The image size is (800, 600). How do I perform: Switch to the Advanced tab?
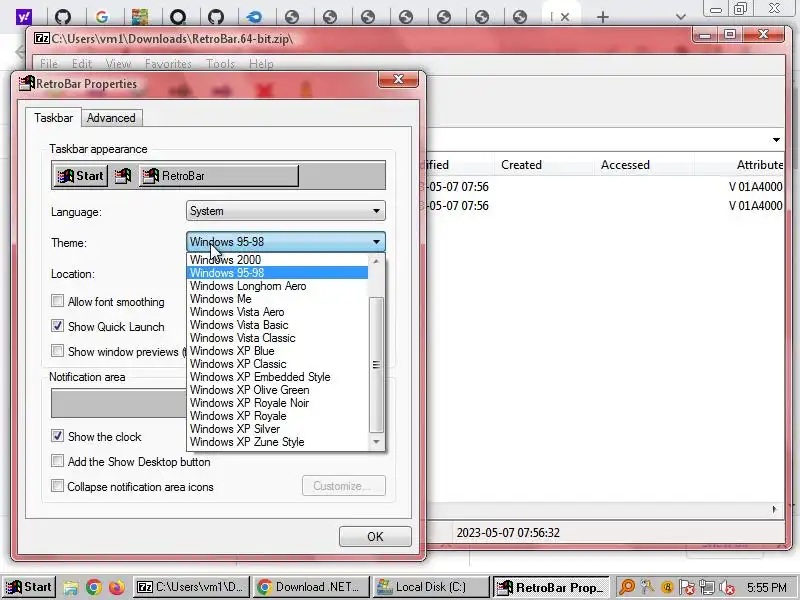point(111,118)
